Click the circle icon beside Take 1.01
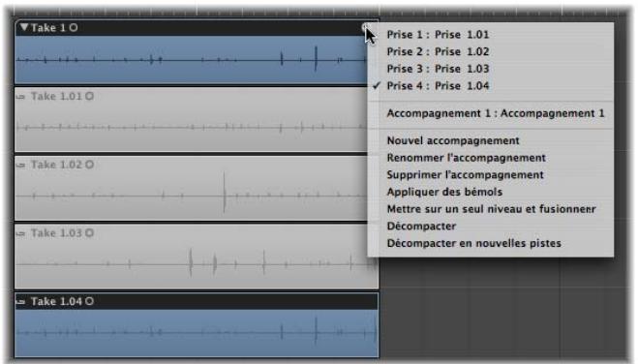The image size is (638, 364). [89, 97]
